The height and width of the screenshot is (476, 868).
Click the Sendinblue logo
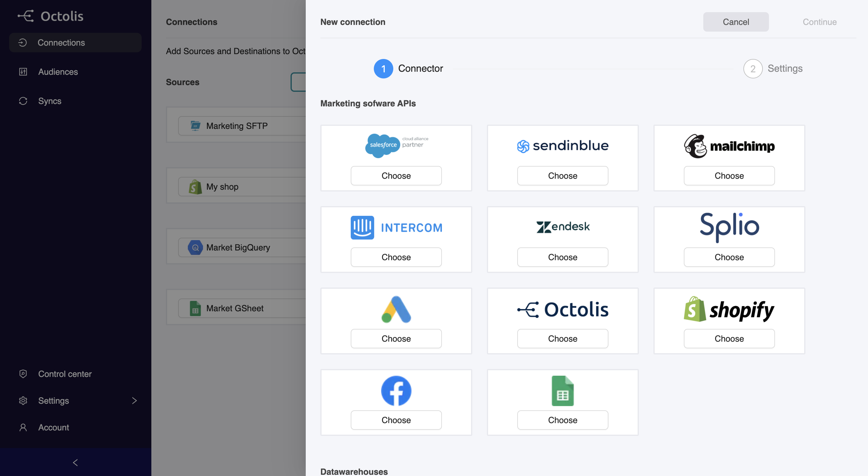tap(563, 146)
